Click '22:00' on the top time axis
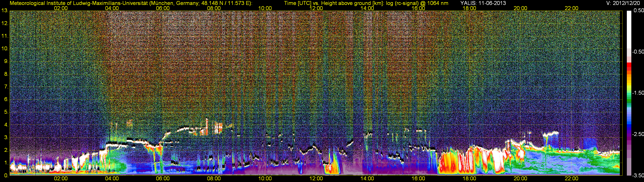The width and height of the screenshot is (644, 182). coord(571,8)
